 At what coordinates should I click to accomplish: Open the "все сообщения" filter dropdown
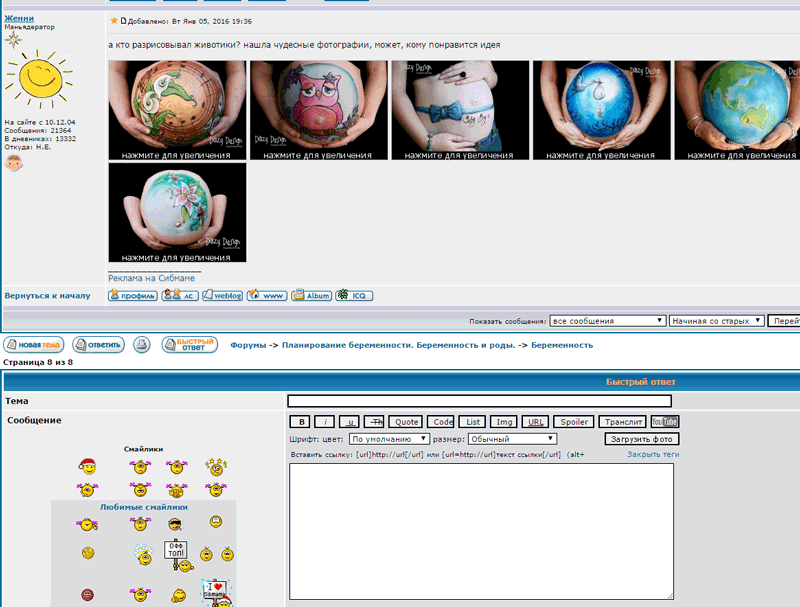tap(607, 321)
